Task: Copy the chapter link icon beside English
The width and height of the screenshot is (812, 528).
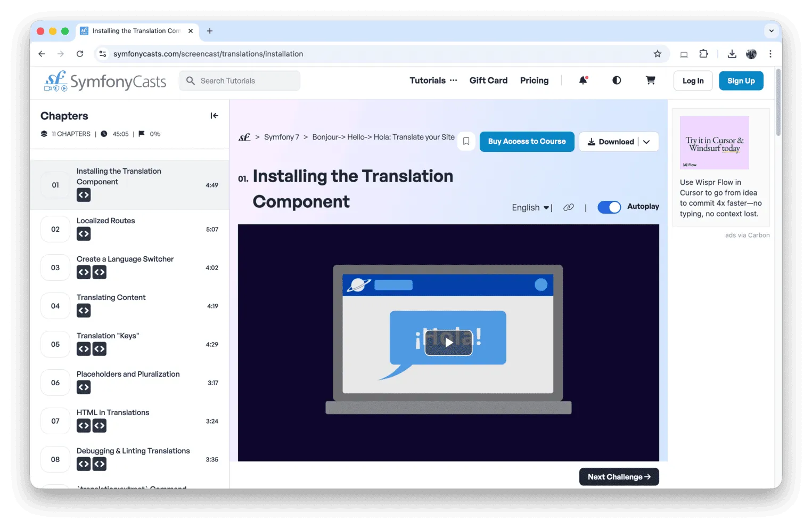Action: (568, 207)
